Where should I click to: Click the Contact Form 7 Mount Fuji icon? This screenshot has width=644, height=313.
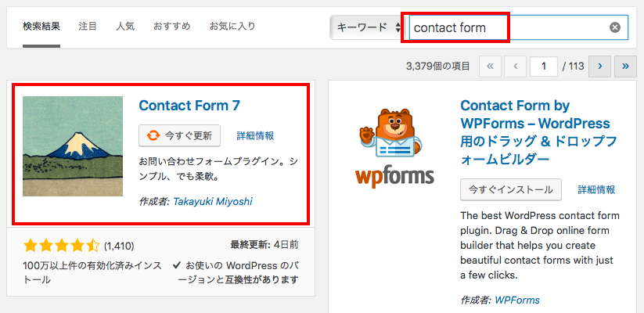(x=73, y=146)
